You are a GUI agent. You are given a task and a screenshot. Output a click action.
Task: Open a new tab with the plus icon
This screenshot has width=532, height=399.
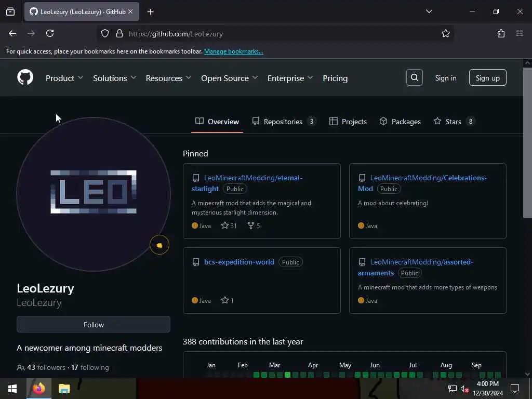tap(150, 12)
